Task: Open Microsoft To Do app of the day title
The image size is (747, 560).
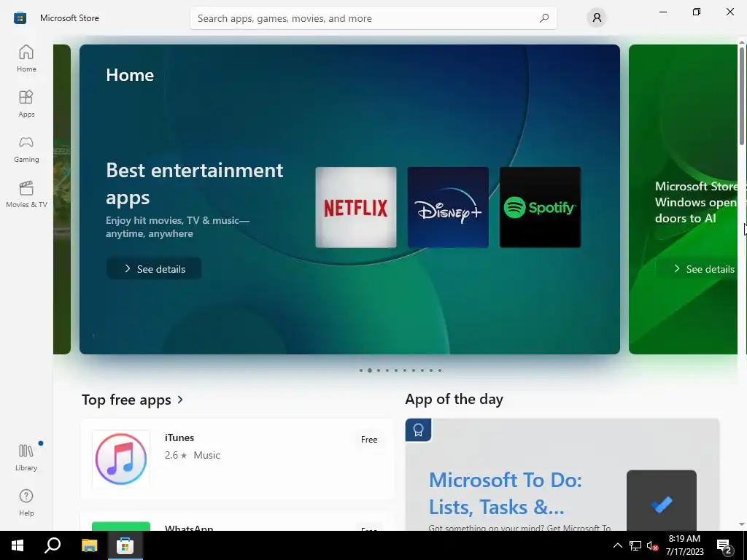Action: point(506,494)
